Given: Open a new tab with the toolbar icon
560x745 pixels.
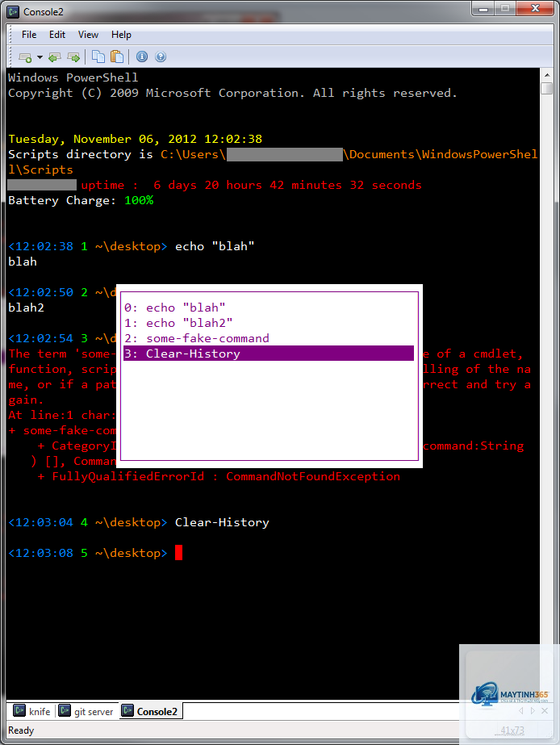Looking at the screenshot, I should 25,57.
